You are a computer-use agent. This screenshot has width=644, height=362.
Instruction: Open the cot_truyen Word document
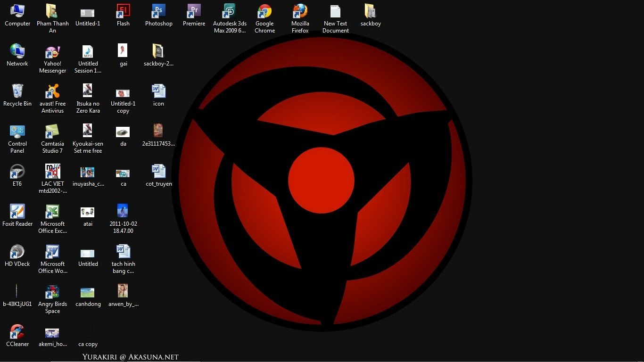click(x=158, y=175)
